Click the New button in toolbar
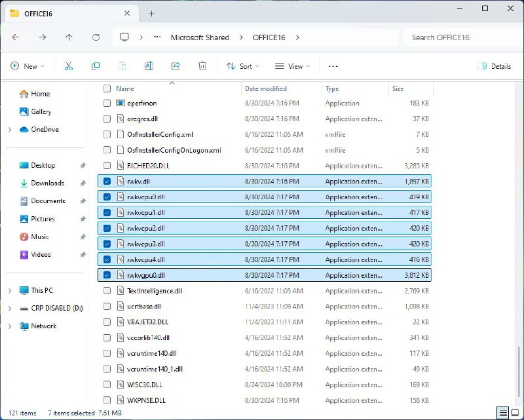 (27, 66)
